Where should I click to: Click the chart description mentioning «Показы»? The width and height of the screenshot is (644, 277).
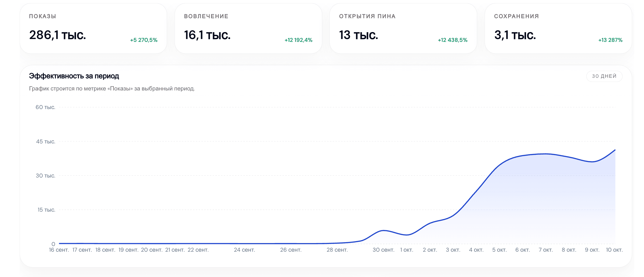tap(112, 89)
